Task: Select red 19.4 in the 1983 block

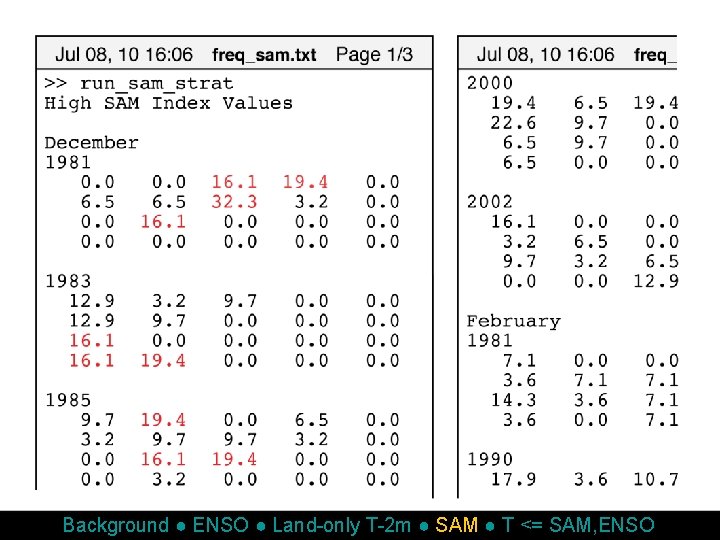Action: [x=163, y=360]
